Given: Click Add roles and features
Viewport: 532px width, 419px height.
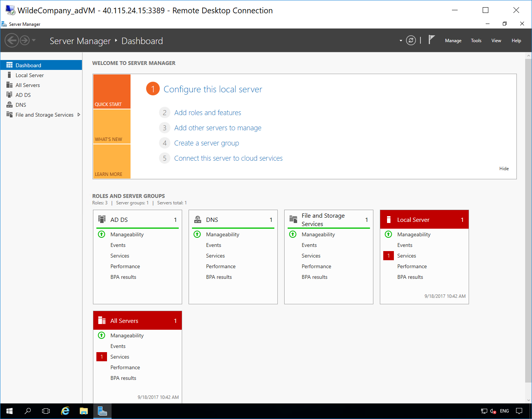Looking at the screenshot, I should pyautogui.click(x=208, y=112).
